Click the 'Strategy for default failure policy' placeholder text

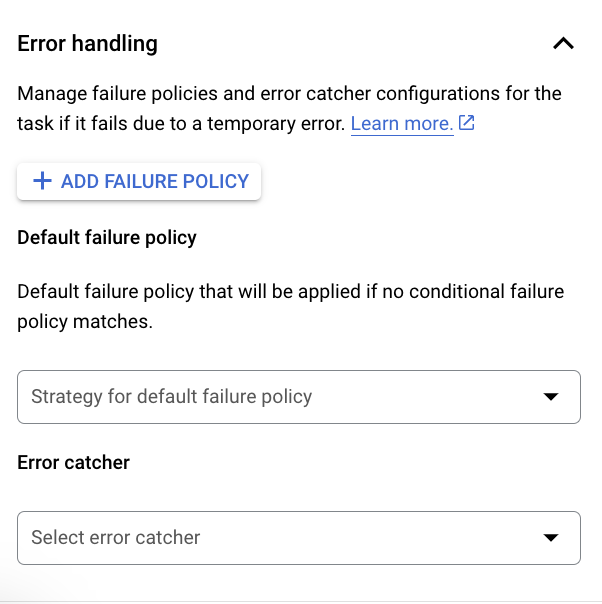coord(172,397)
